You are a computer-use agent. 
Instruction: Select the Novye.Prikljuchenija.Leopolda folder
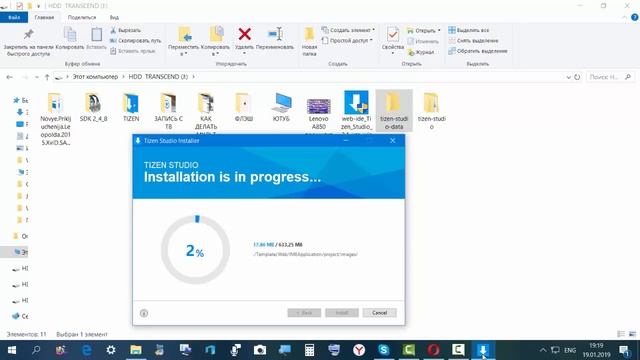(56, 119)
